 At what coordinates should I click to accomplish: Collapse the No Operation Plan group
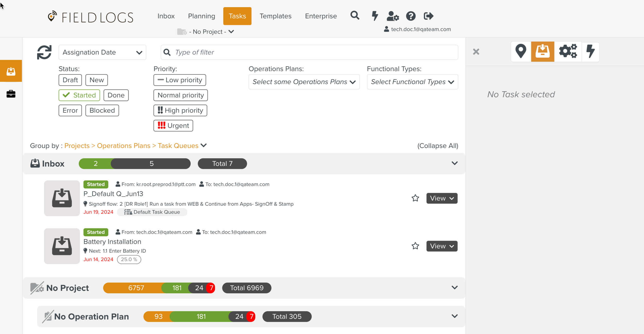[x=454, y=316]
